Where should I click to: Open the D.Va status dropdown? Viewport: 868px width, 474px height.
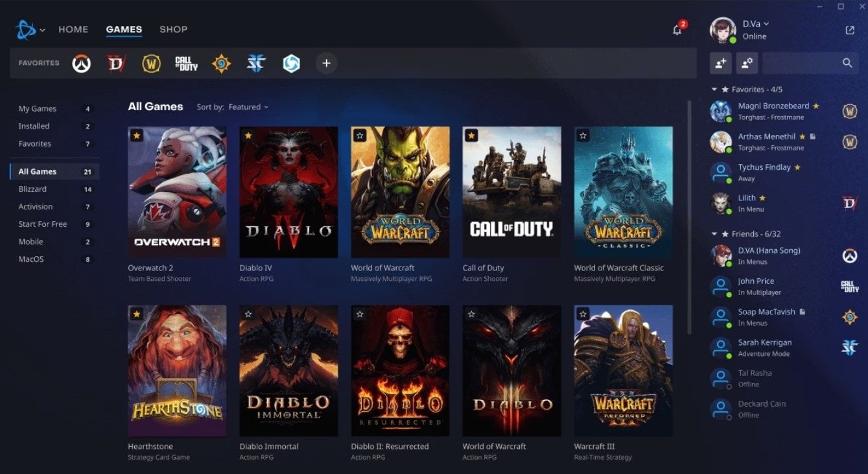click(x=756, y=24)
